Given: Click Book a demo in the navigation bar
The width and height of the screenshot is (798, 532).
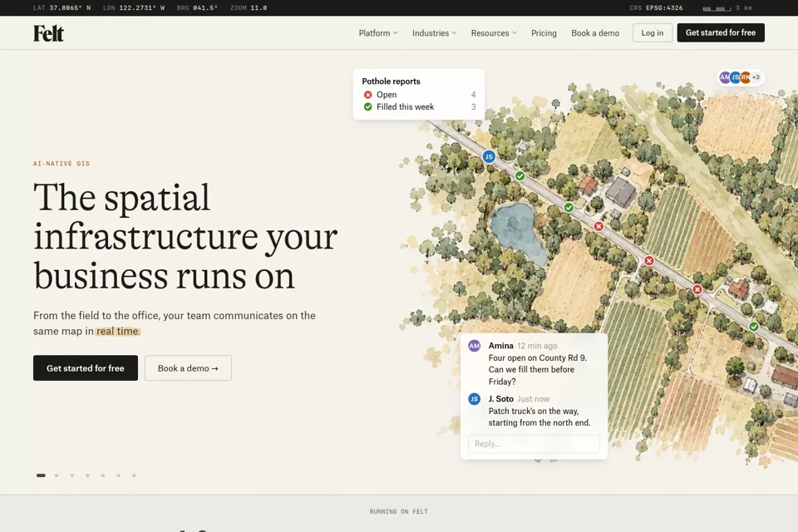Looking at the screenshot, I should tap(595, 33).
